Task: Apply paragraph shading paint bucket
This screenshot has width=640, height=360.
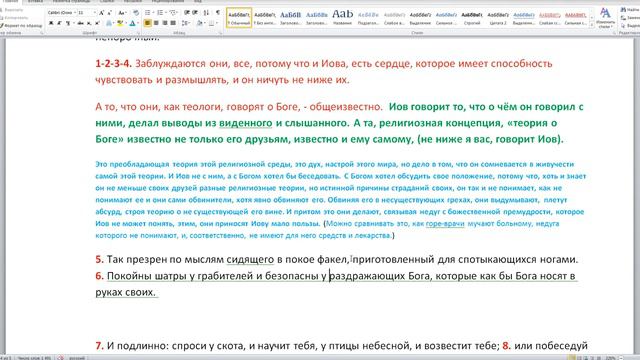Action: (x=200, y=23)
